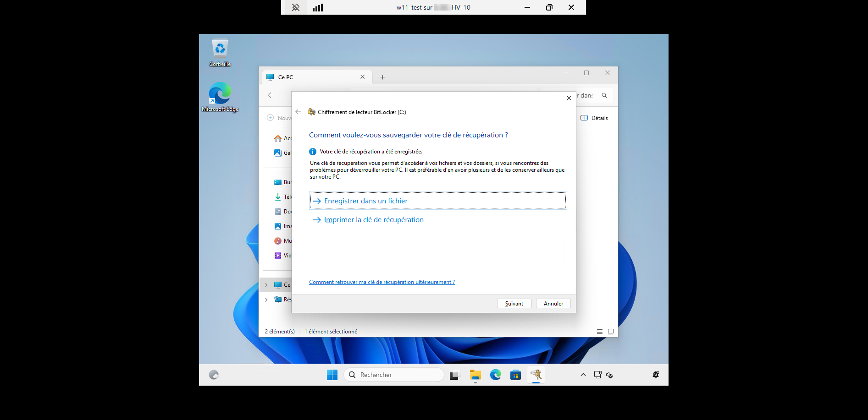Open File Explorer from the taskbar
This screenshot has width=868, height=420.
[x=475, y=375]
